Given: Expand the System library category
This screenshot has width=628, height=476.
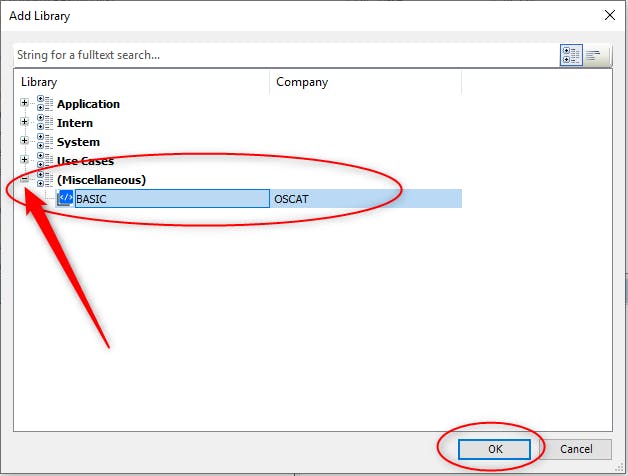Looking at the screenshot, I should [x=24, y=140].
